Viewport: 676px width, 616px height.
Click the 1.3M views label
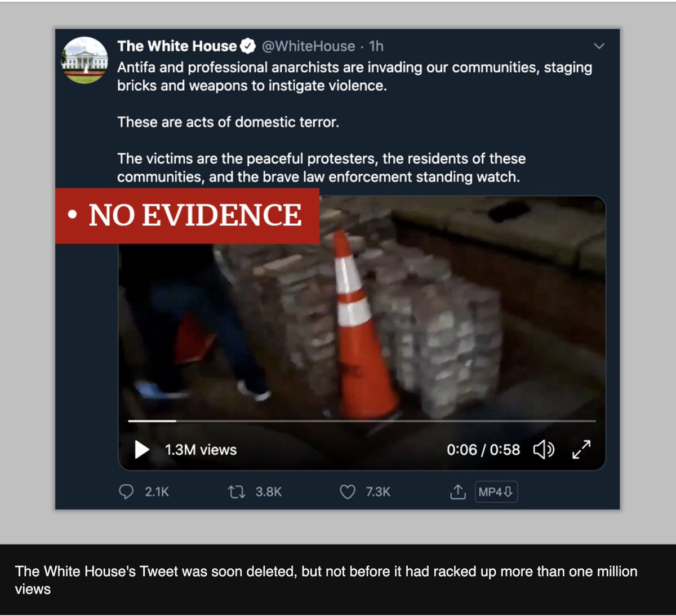click(x=201, y=450)
